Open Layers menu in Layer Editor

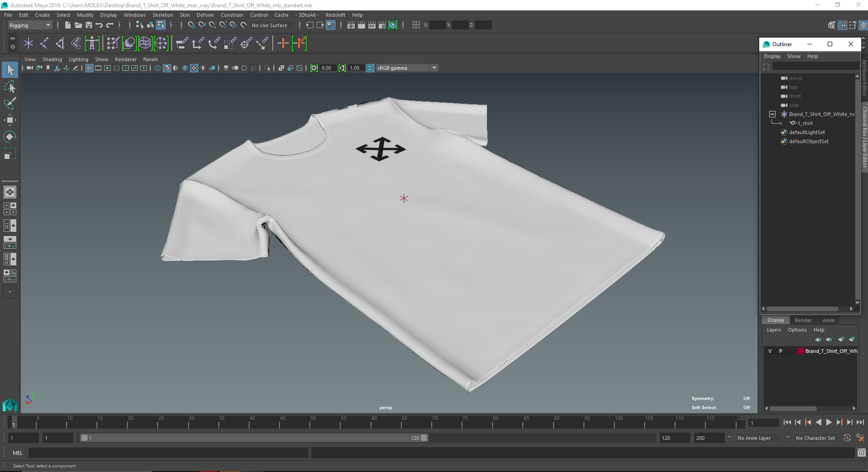pos(774,330)
